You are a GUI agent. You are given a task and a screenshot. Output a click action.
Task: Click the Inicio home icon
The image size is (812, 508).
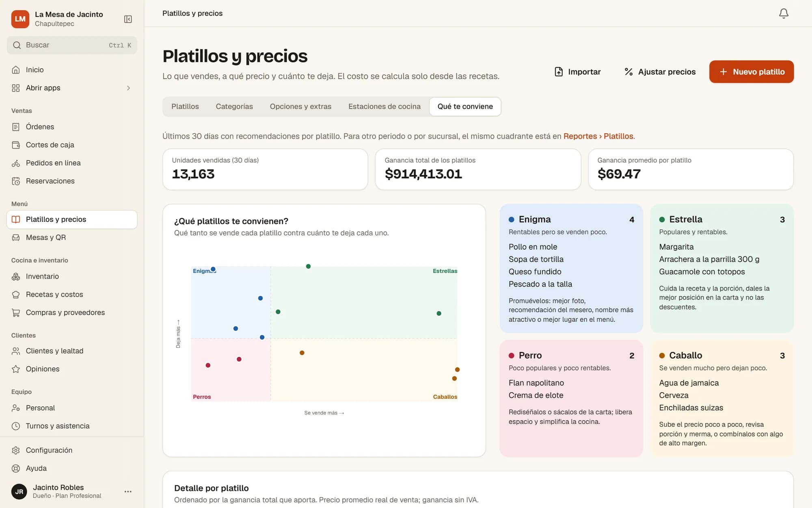[16, 70]
